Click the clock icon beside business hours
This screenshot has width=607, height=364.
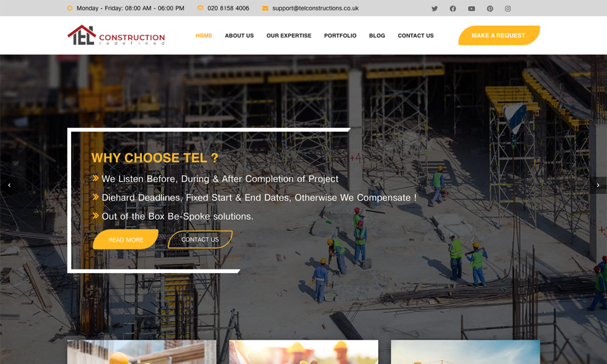point(70,8)
